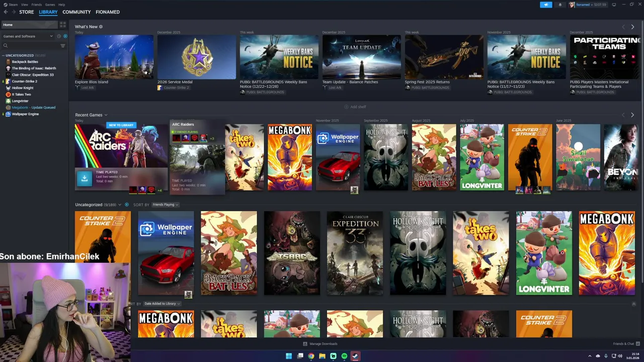Click the library Home button
The image size is (644, 362).
29,25
